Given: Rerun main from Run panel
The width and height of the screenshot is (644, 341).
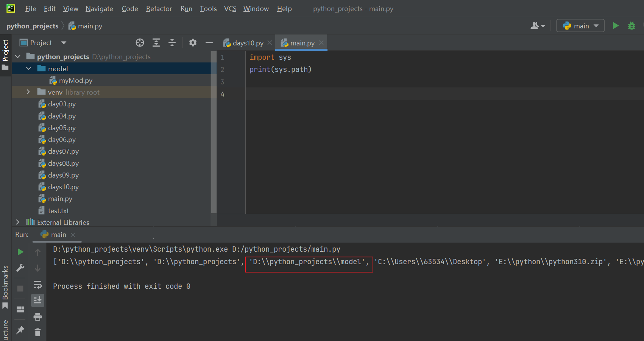Looking at the screenshot, I should pos(20,252).
